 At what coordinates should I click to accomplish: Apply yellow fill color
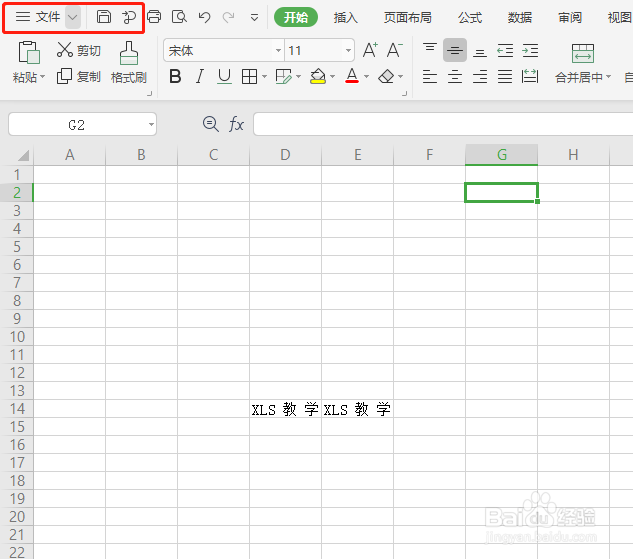pyautogui.click(x=318, y=76)
